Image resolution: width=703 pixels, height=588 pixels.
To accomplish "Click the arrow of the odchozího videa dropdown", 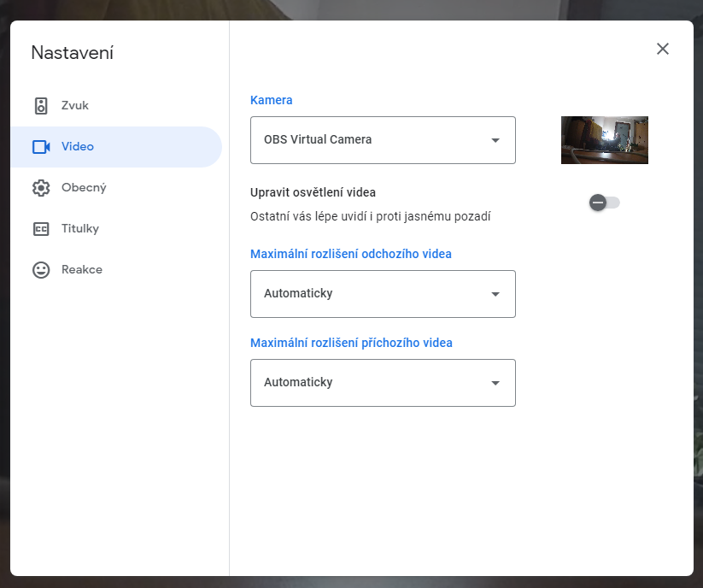I will point(495,294).
